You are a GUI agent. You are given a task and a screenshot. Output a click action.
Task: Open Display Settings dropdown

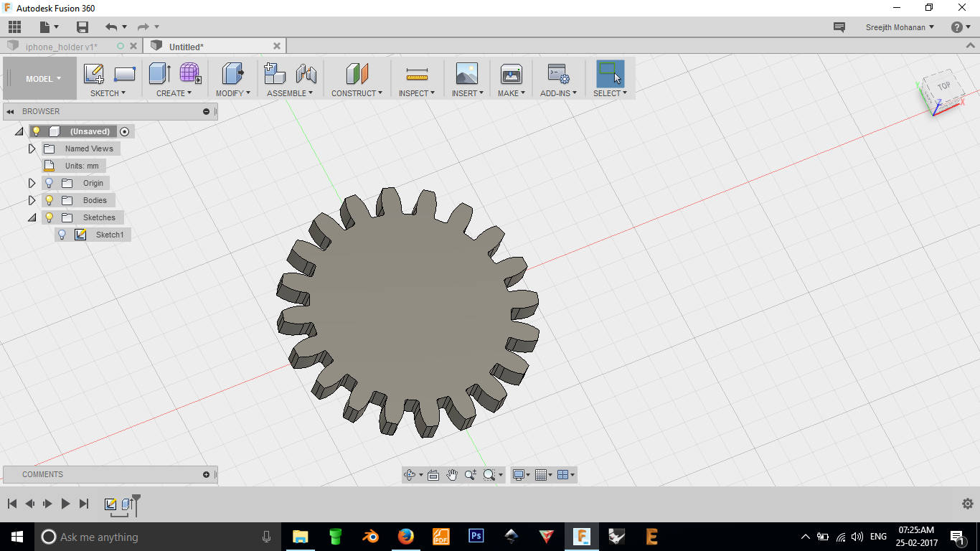click(x=522, y=475)
